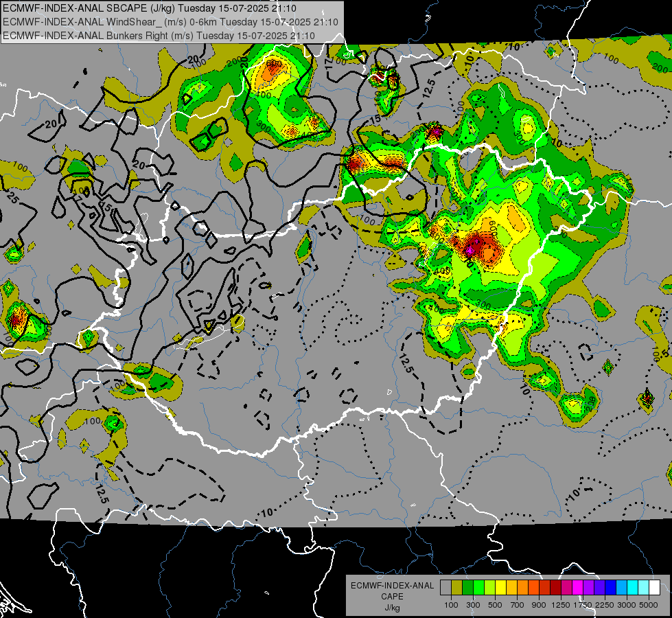
Task: Click the yellow-green legend swatch before 500
Action: 489,588
